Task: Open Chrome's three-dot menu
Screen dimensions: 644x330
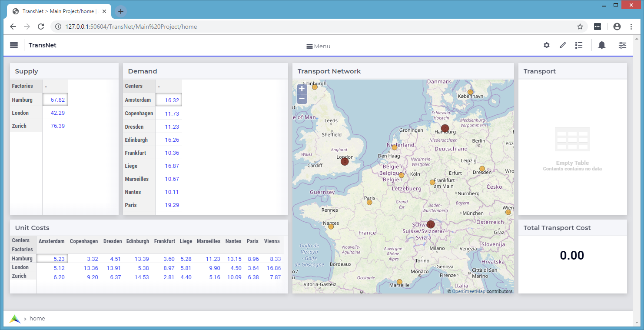Action: point(631,27)
